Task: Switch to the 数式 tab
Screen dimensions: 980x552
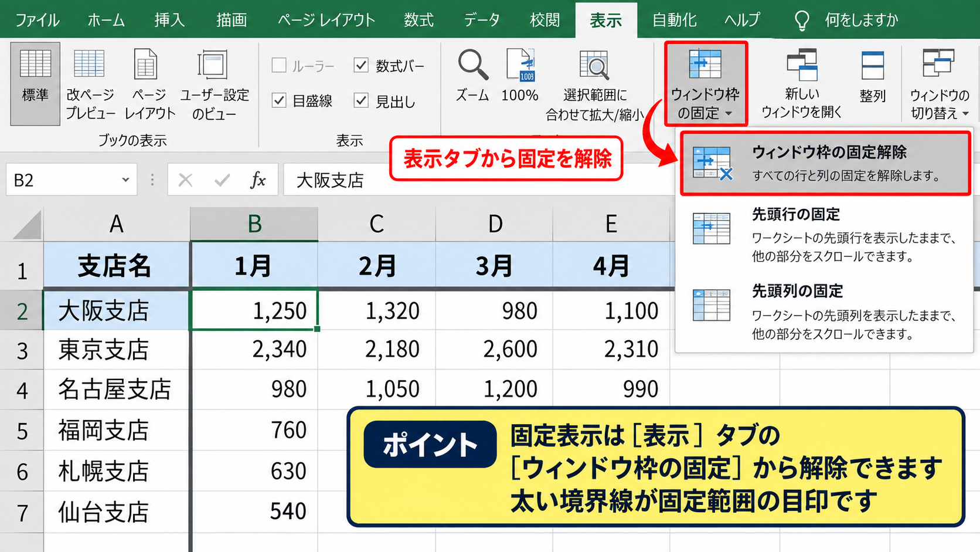Action: pyautogui.click(x=418, y=20)
